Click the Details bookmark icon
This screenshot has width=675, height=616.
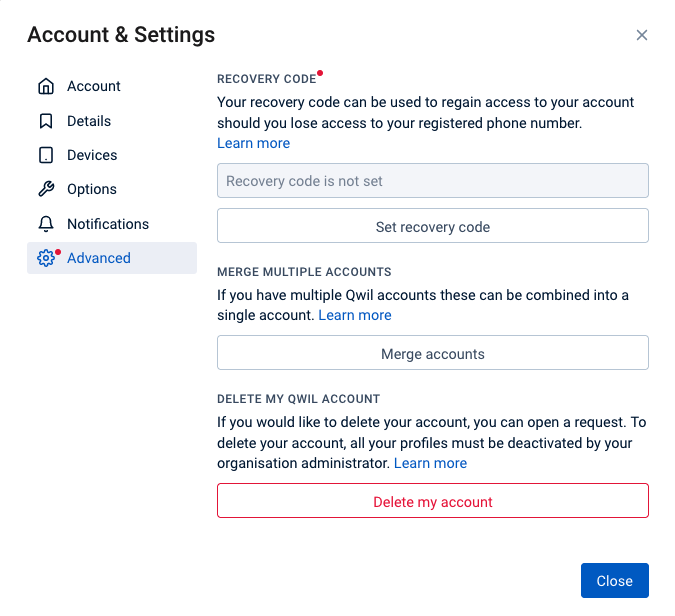point(46,121)
